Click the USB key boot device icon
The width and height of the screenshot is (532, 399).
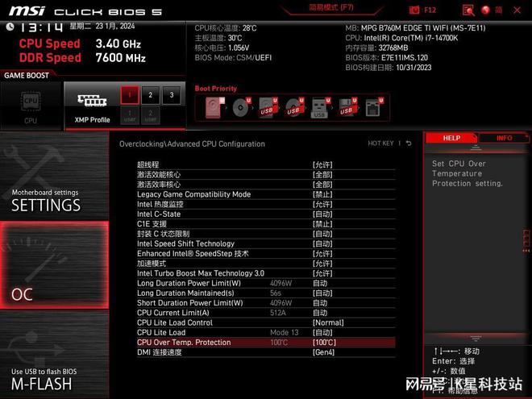[x=320, y=107]
